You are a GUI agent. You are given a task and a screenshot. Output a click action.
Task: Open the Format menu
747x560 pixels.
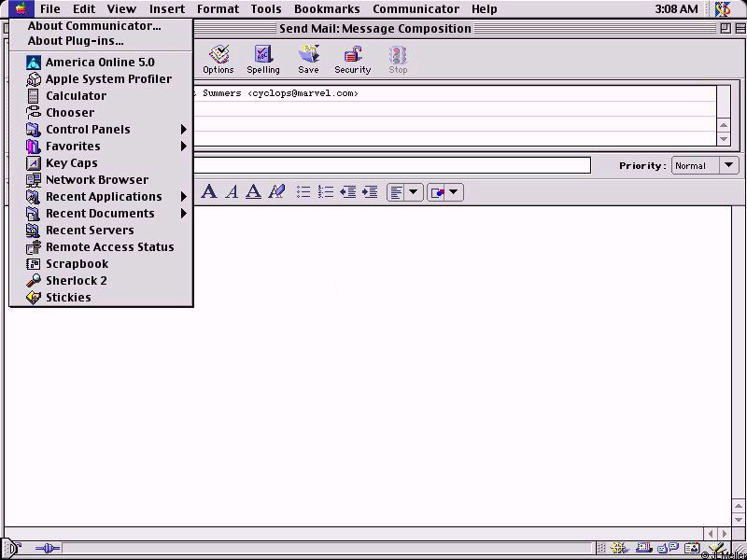pos(218,9)
